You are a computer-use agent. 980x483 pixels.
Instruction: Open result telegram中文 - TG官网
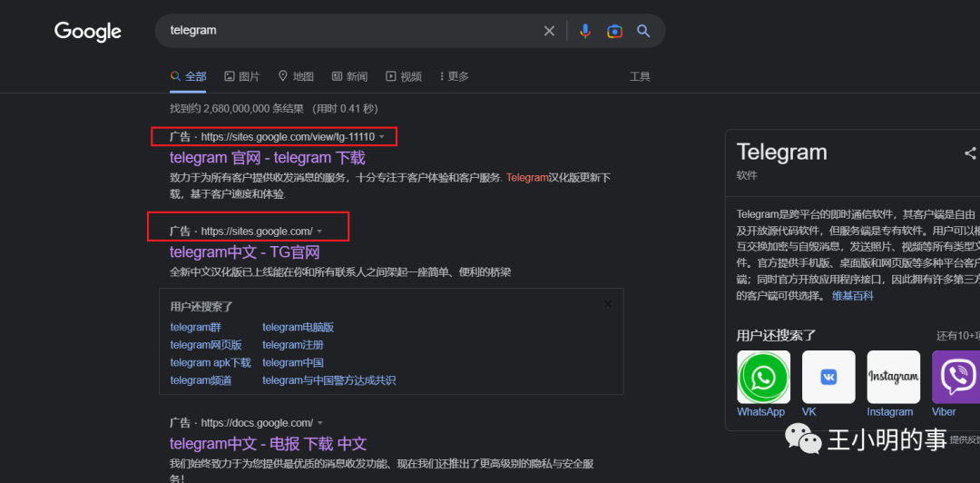pyautogui.click(x=245, y=252)
